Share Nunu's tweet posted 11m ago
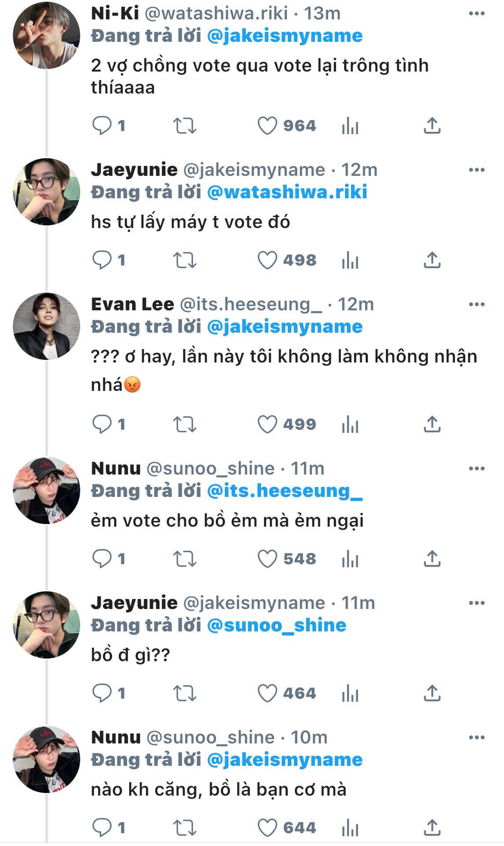504x846 pixels. pos(432,559)
